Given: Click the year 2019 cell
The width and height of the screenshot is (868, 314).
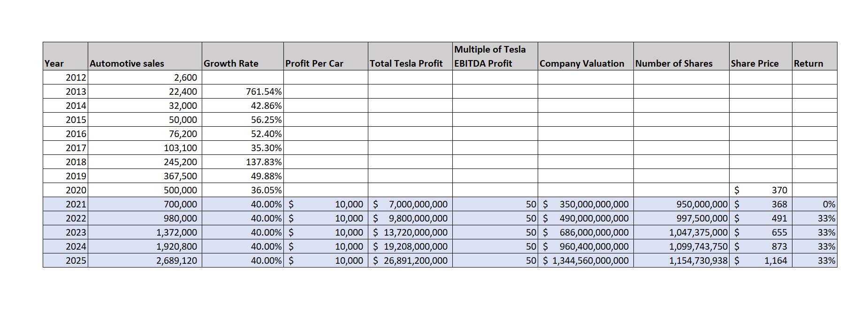Looking at the screenshot, I should tap(65, 176).
